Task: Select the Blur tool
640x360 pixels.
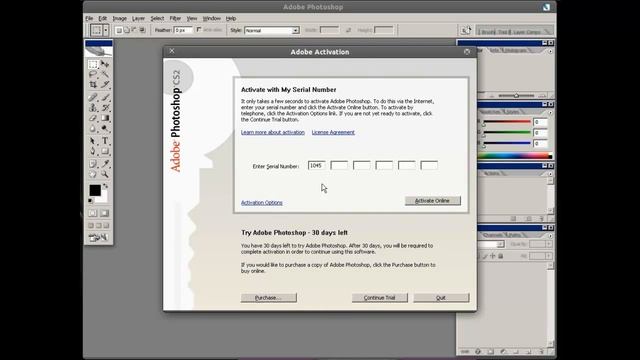Action: [x=93, y=128]
